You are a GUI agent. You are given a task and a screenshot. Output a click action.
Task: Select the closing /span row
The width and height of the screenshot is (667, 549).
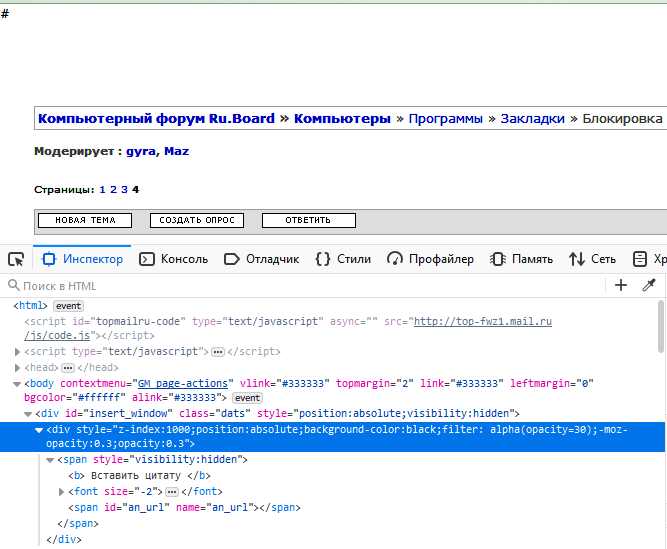(x=332, y=523)
